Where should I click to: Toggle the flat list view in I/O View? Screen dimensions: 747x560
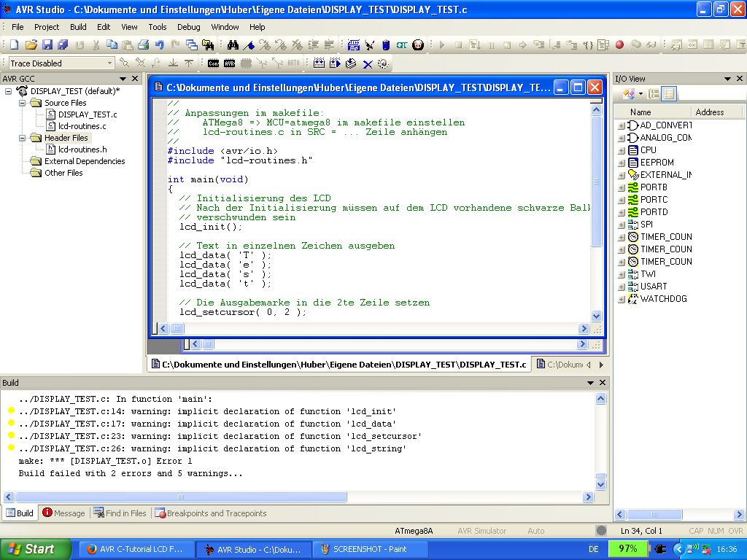tap(669, 94)
